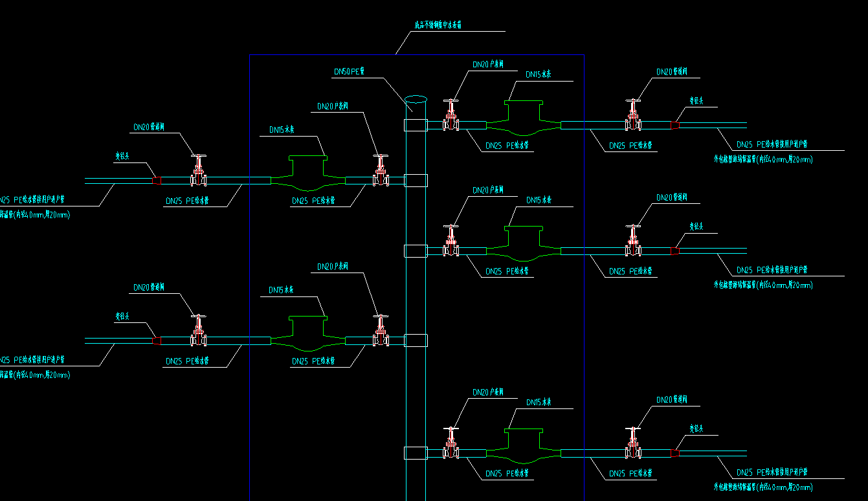
Task: Select the upper-left branch's DN15水表 label
Action: 282,130
